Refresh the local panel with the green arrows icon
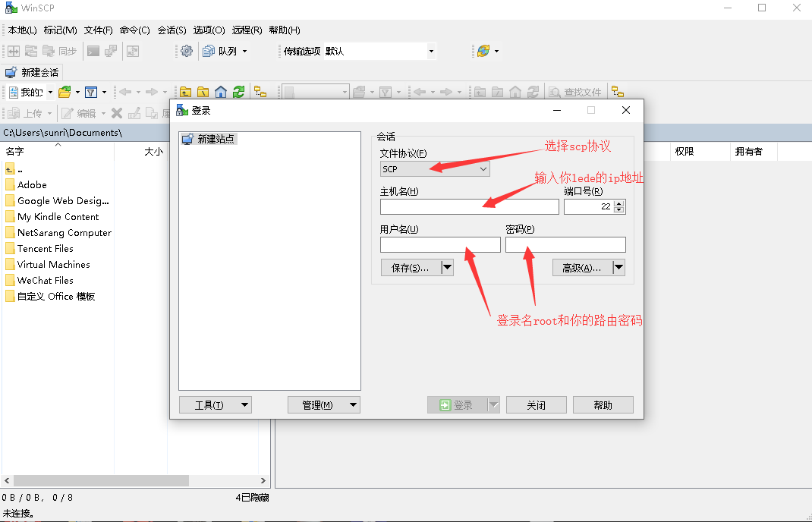The height and width of the screenshot is (522, 812). point(237,92)
